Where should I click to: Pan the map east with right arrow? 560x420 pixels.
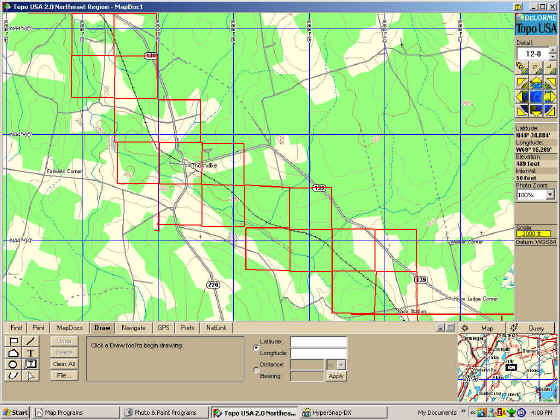(549, 97)
